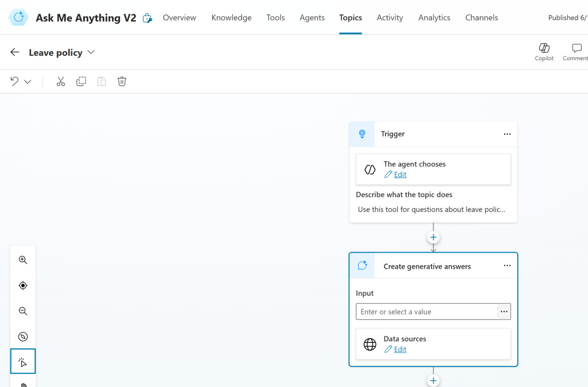Open the Comments panel
The height and width of the screenshot is (387, 588).
pyautogui.click(x=576, y=51)
